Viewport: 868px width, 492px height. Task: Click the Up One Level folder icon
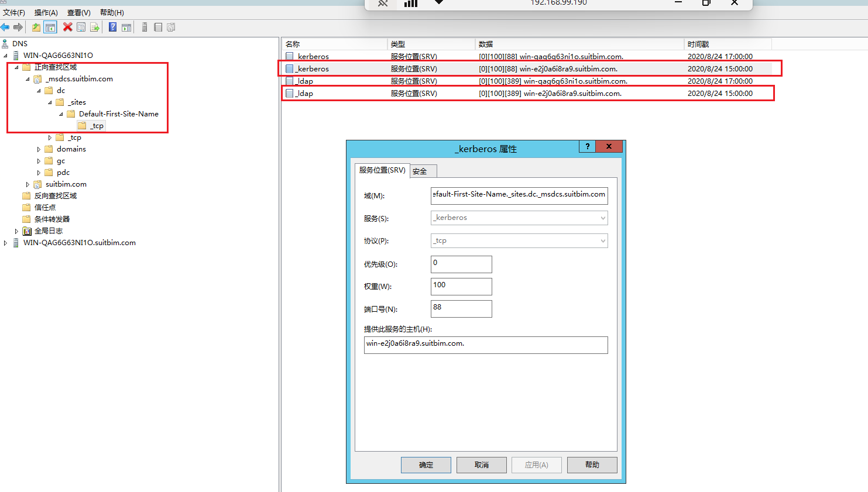[x=36, y=27]
